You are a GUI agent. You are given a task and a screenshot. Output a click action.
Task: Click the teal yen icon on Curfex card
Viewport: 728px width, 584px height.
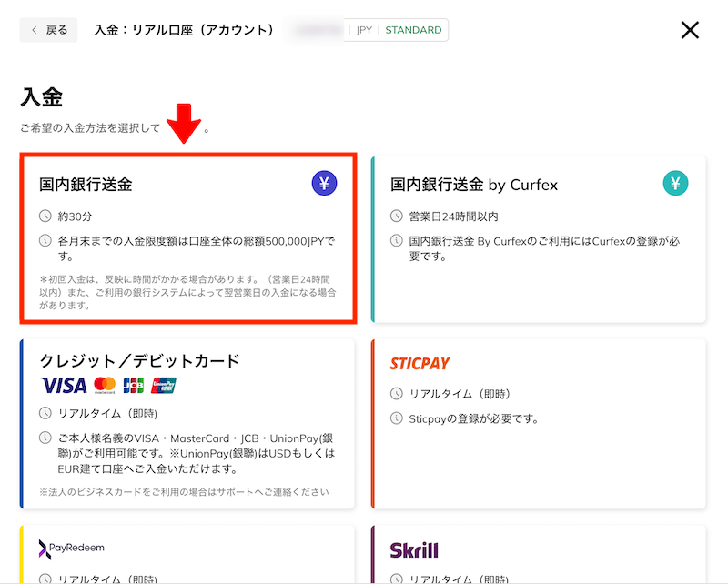[675, 184]
